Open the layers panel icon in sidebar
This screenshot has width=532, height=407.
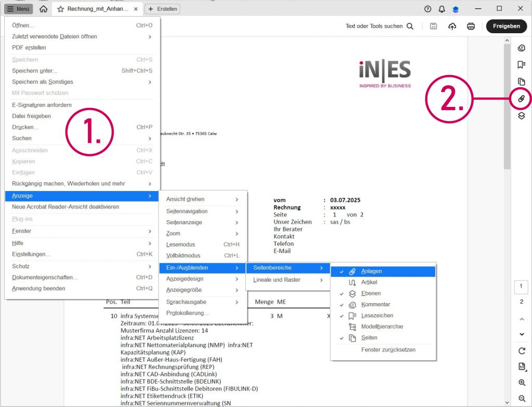(522, 116)
